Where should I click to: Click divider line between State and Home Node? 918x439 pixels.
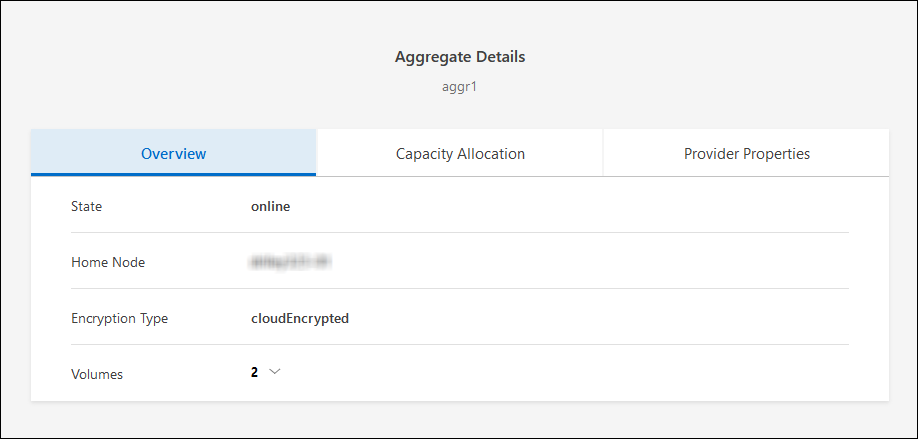click(460, 233)
